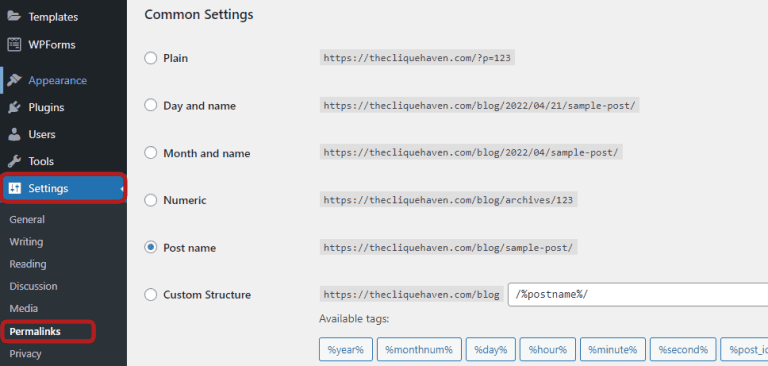Click the Common Settings heading
Image resolution: width=768 pixels, height=366 pixels.
point(199,15)
